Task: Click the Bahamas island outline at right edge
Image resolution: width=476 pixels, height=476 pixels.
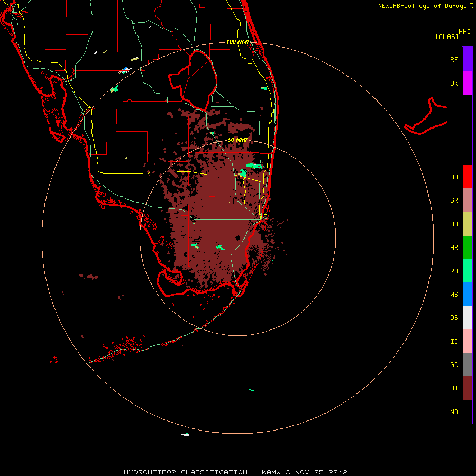Action: [x=426, y=117]
